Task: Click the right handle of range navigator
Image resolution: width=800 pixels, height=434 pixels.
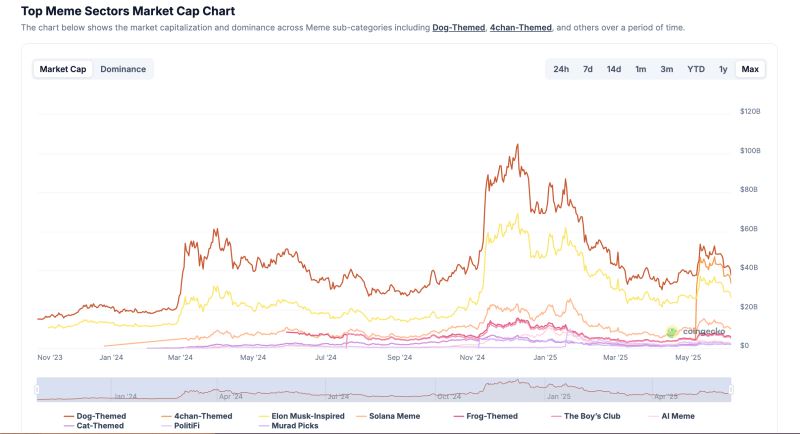Action: [x=732, y=390]
